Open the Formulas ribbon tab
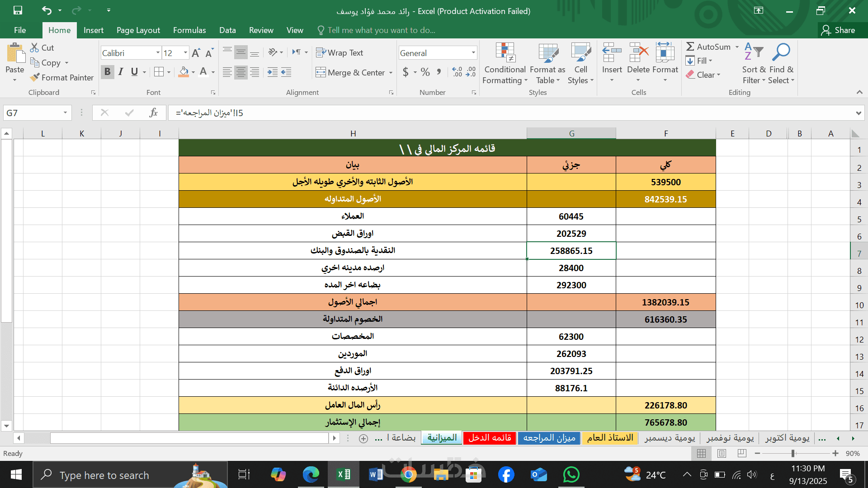Screen dimensions: 868x488 (x=189, y=30)
